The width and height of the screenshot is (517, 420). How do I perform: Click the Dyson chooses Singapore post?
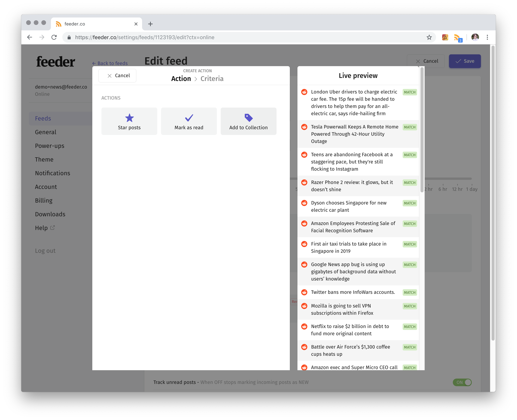click(x=358, y=206)
